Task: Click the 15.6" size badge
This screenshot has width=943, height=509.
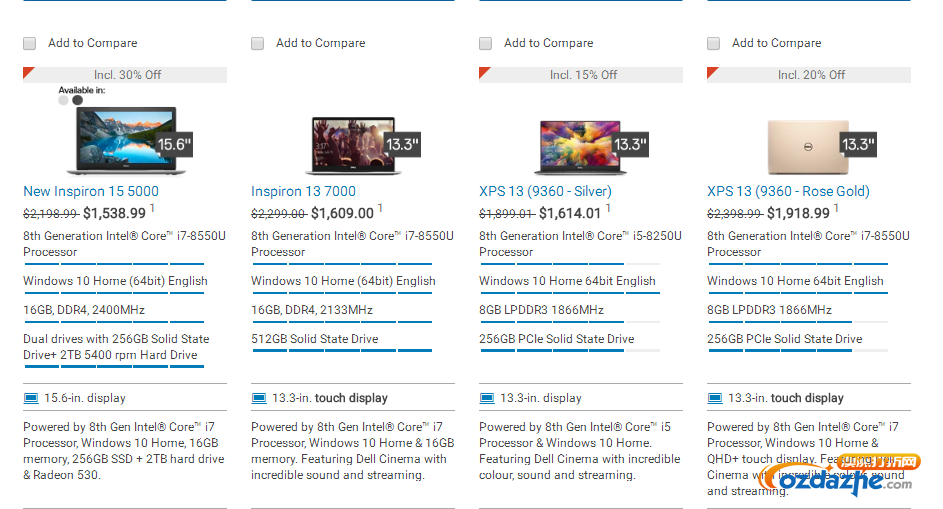Action: 174,144
